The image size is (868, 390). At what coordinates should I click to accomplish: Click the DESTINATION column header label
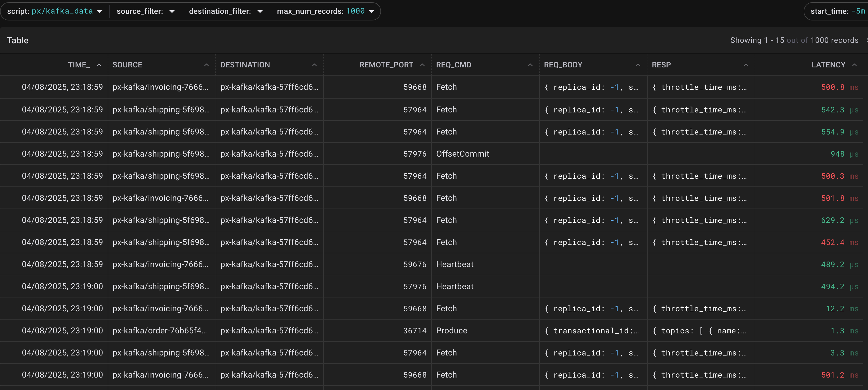click(245, 65)
